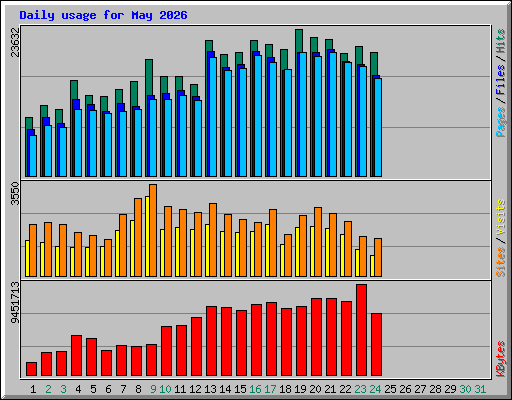Click day 17 on the x-axis
This screenshot has width=512, height=400.
click(270, 389)
